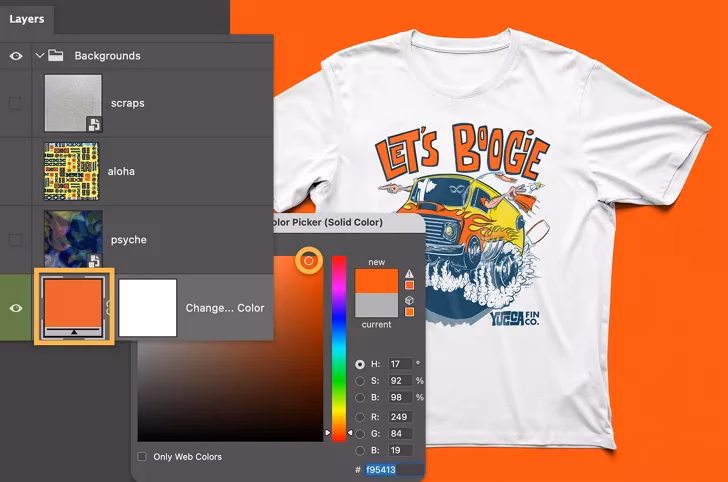
Task: Click the web-safe color swatch below cube
Action: (409, 311)
